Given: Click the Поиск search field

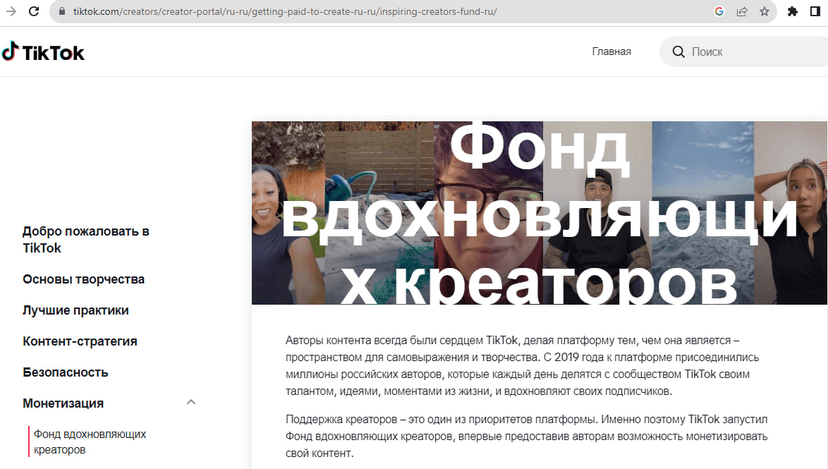Looking at the screenshot, I should (744, 52).
